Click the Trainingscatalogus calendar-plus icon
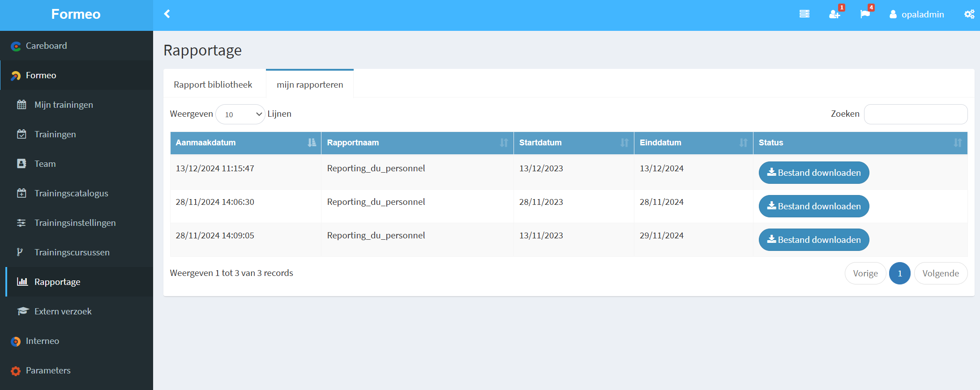980x390 pixels. (x=21, y=193)
